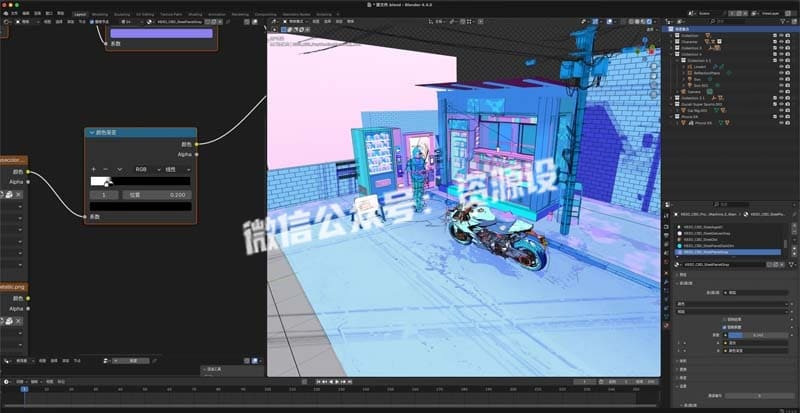Open black color swatch in color ramp node
The width and height of the screenshot is (800, 413).
point(141,206)
